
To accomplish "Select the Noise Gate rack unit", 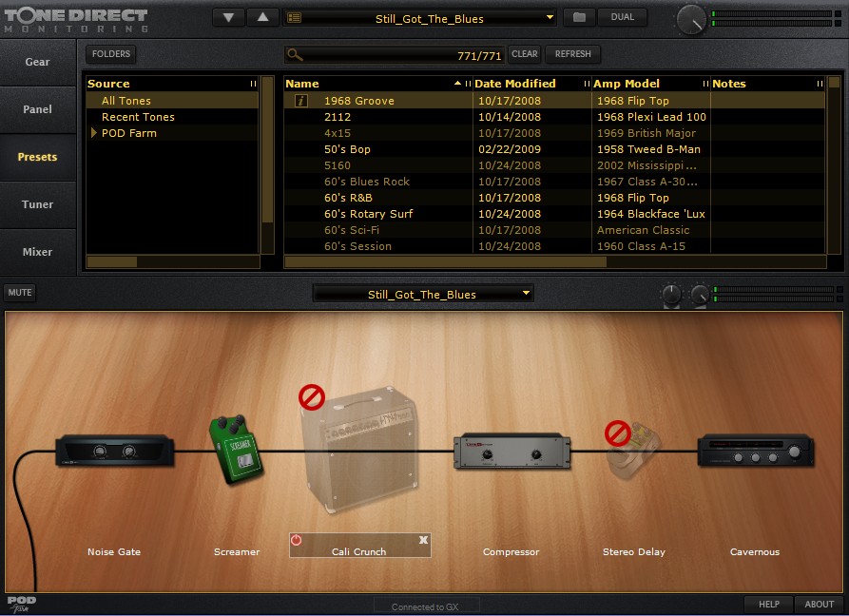I will tap(115, 451).
